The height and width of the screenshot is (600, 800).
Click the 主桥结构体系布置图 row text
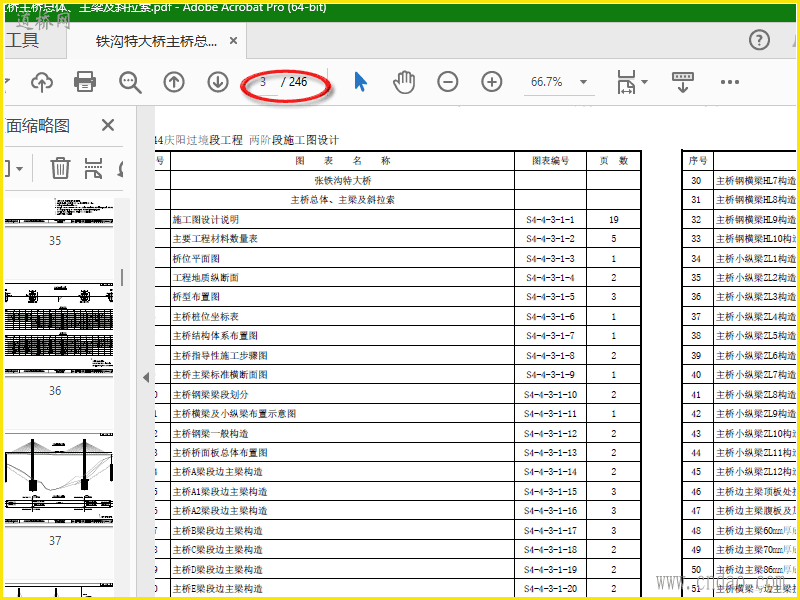215,336
